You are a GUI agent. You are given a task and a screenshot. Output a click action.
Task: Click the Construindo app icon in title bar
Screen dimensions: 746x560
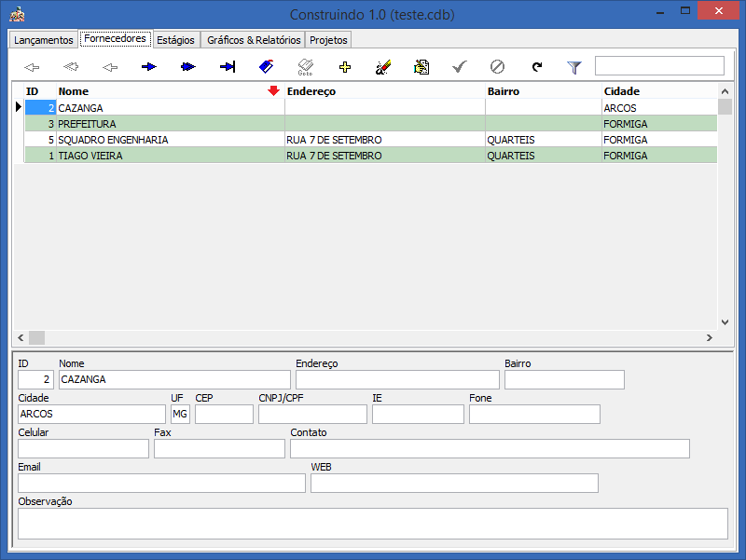click(17, 14)
